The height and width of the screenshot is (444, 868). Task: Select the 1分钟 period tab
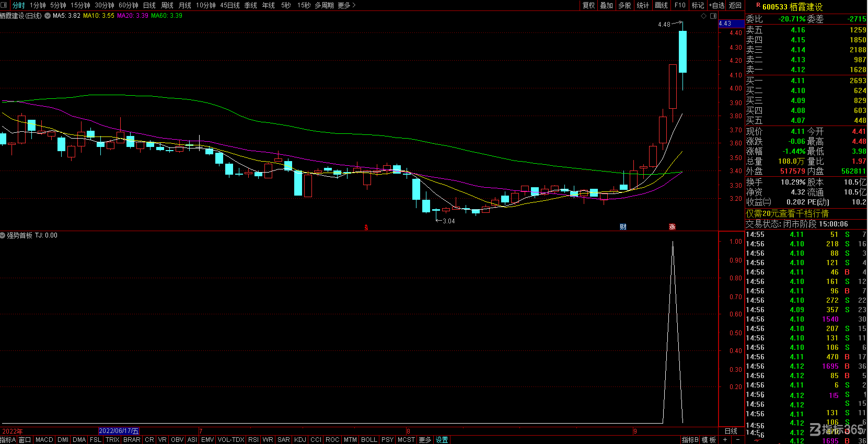[38, 5]
